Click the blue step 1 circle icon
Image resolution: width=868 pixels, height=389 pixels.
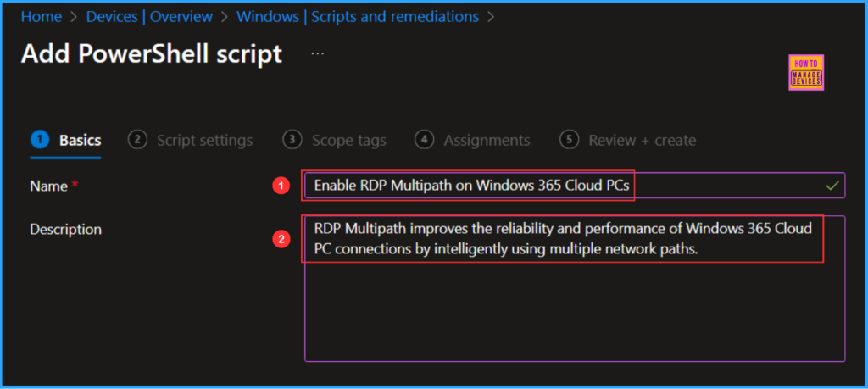pos(39,141)
